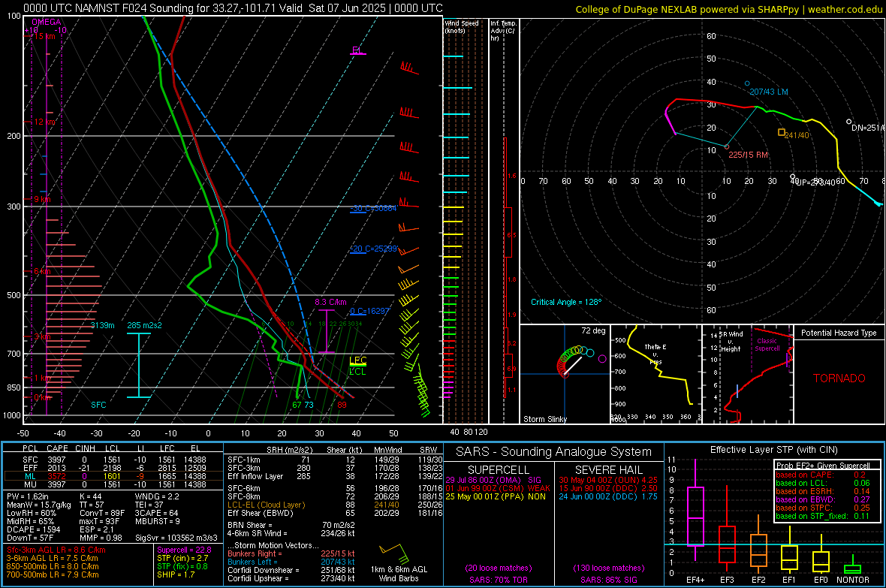Click the magenta EL marker on skew-T
The width and height of the screenshot is (886, 588).
coord(357,50)
